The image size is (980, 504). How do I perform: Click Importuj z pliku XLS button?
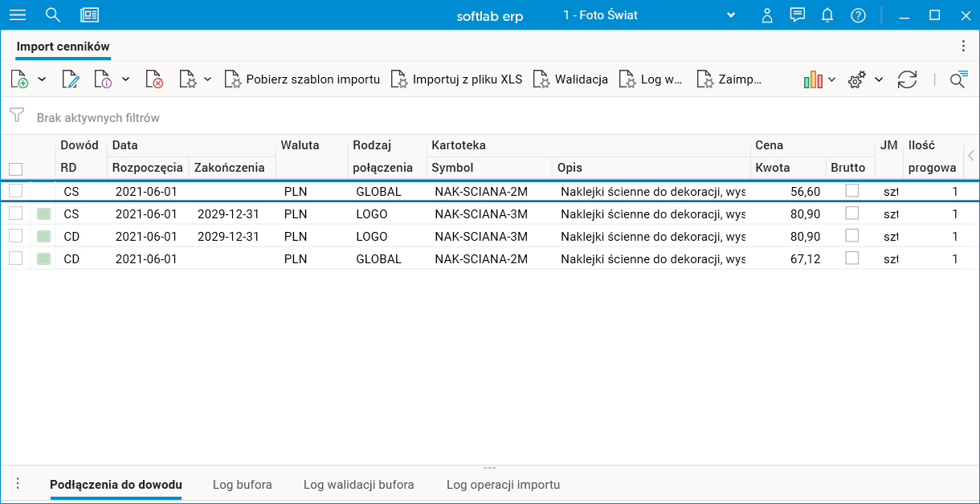(x=456, y=79)
